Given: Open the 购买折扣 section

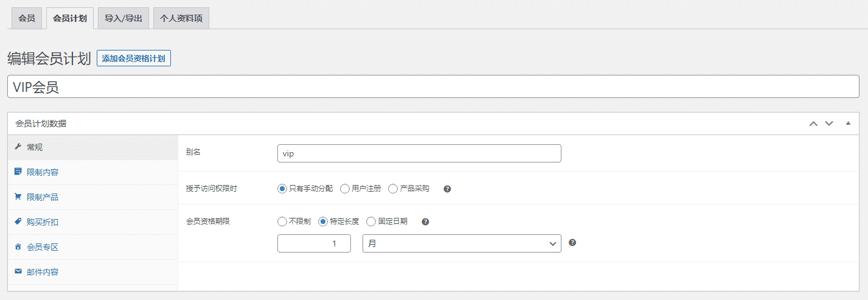Looking at the screenshot, I should click(x=92, y=222).
